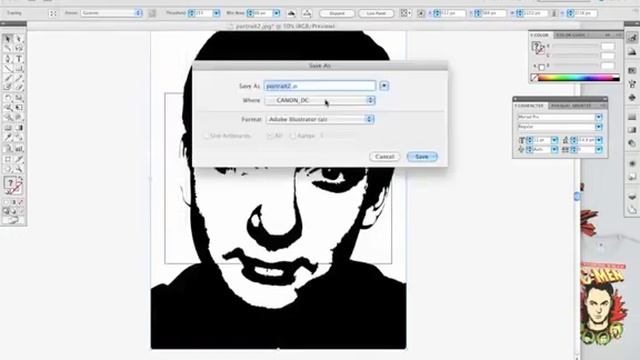Open the Threshold value dropdown arrow
The image size is (640, 360).
coord(217,13)
